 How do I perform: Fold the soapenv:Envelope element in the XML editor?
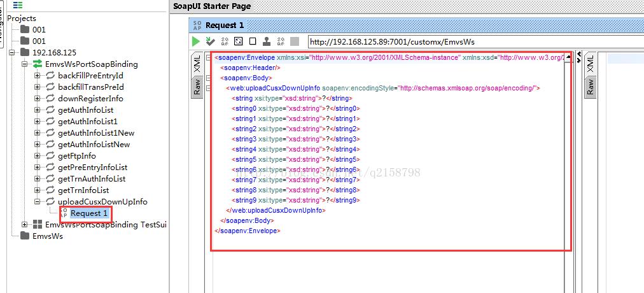(x=208, y=57)
